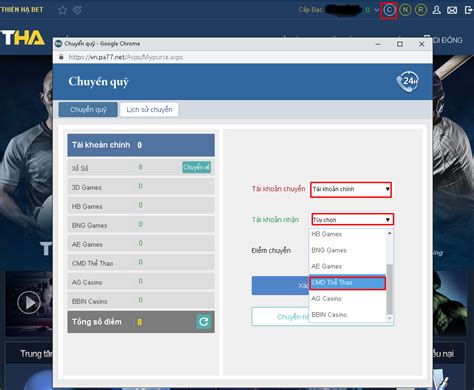
Task: Choose AG Casino option in dropdown list
Action: [347, 299]
